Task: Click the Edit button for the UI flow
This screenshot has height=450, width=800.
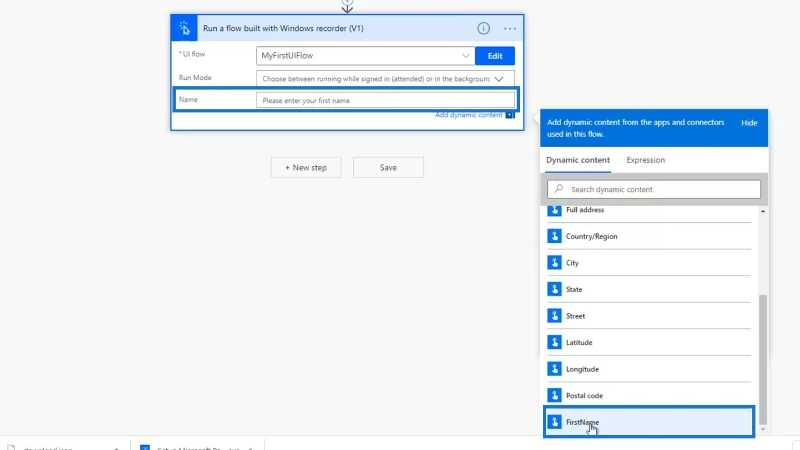Action: (x=494, y=56)
